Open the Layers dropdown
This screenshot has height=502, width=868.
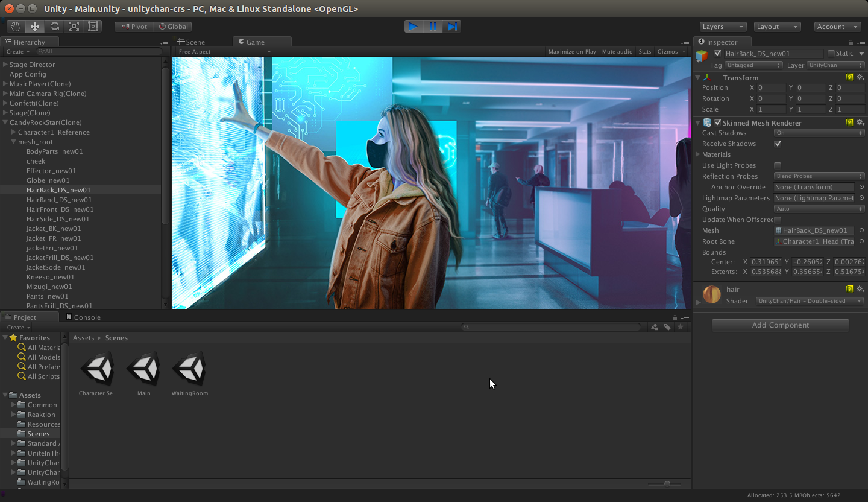point(723,27)
